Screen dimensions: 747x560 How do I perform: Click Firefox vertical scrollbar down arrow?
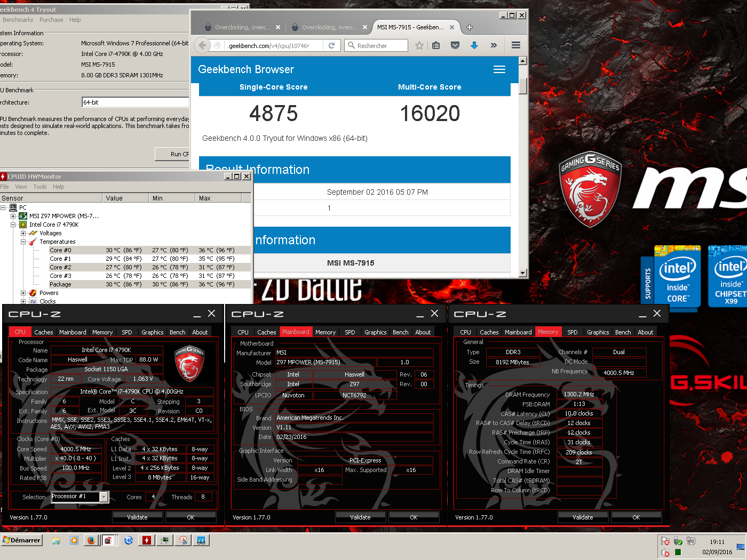point(523,273)
